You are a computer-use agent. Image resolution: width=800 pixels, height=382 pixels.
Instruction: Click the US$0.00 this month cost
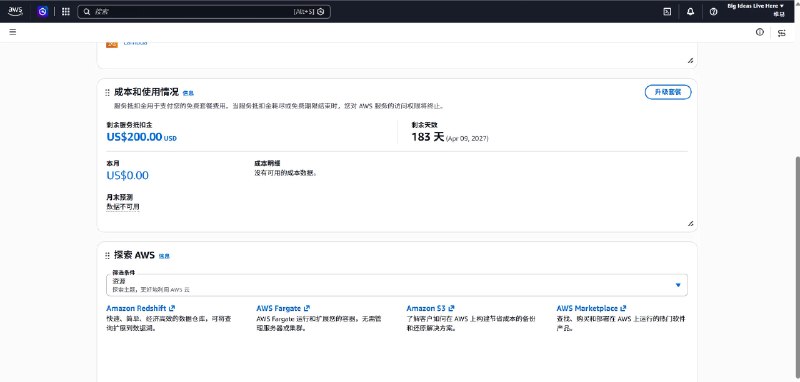click(128, 175)
